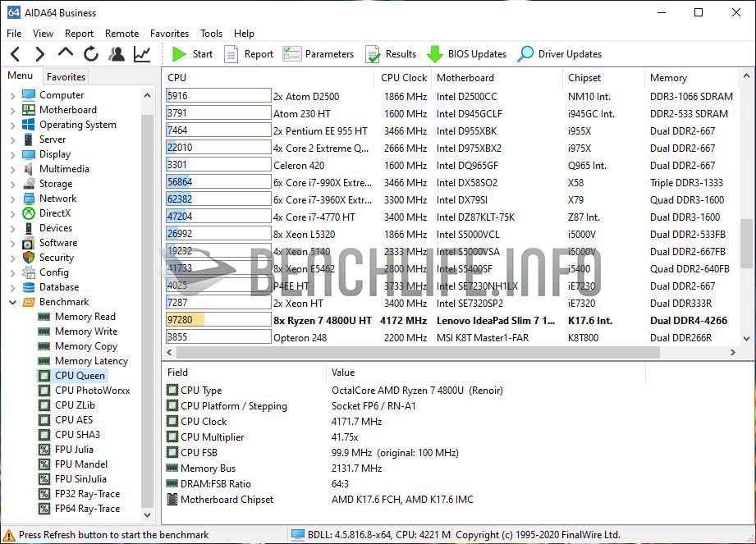Sort results by Motherboard column header

[497, 78]
